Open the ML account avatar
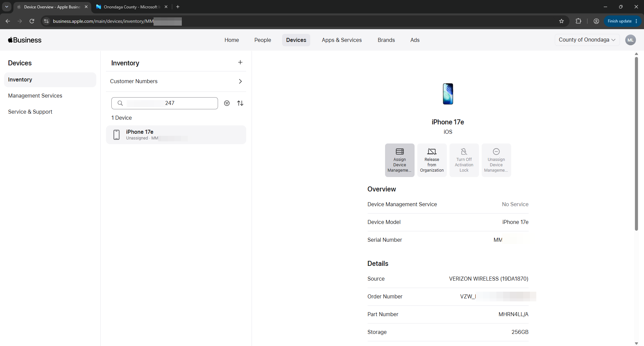This screenshot has height=346, width=644. 630,40
